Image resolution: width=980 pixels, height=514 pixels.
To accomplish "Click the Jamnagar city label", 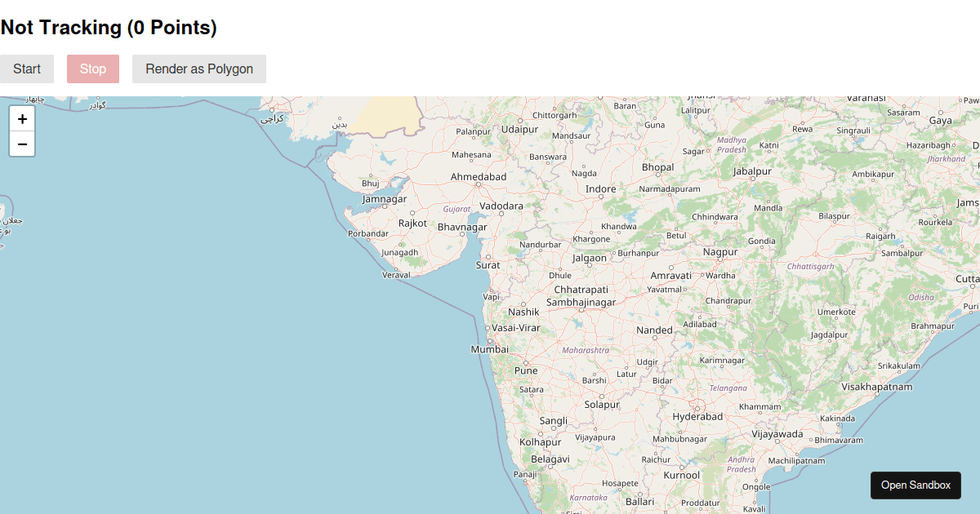I will tap(385, 199).
